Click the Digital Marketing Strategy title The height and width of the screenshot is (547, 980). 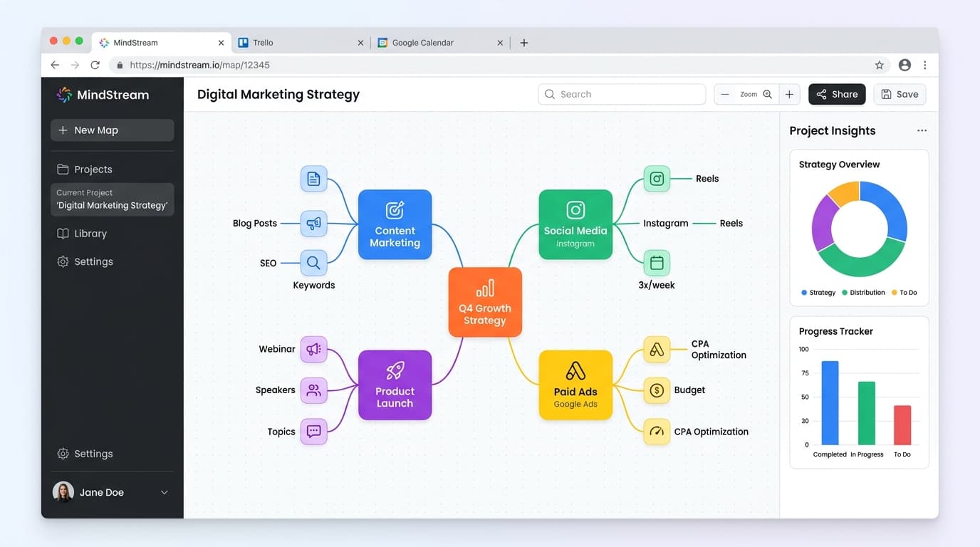[278, 94]
